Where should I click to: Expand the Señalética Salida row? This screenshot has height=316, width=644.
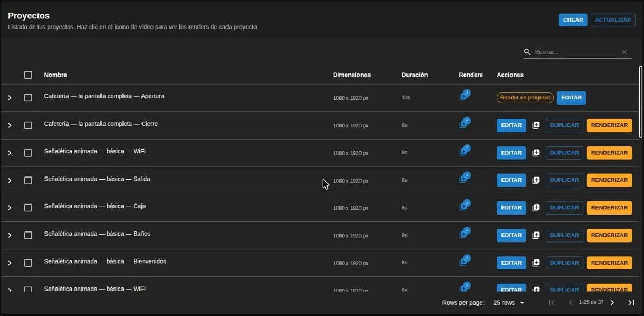coord(10,180)
